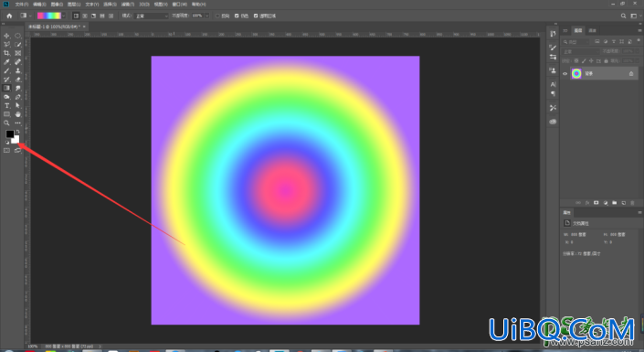Toggle Quick Mask mode
Screen dimensions: 644x352
(6, 151)
